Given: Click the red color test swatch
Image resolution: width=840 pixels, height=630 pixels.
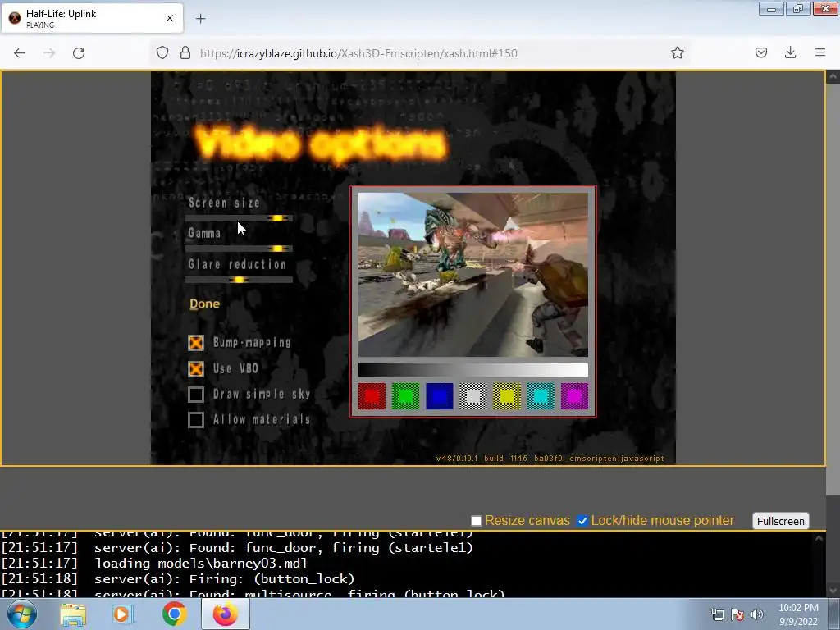Looking at the screenshot, I should tap(372, 396).
